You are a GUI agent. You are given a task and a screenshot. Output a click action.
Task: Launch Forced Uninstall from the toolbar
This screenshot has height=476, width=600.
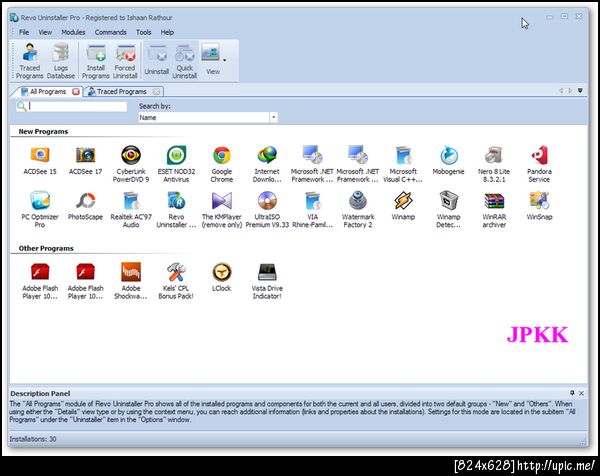coord(125,61)
